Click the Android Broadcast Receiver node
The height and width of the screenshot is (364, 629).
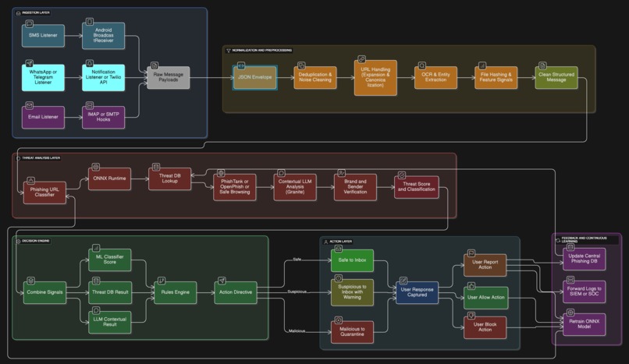coord(103,35)
